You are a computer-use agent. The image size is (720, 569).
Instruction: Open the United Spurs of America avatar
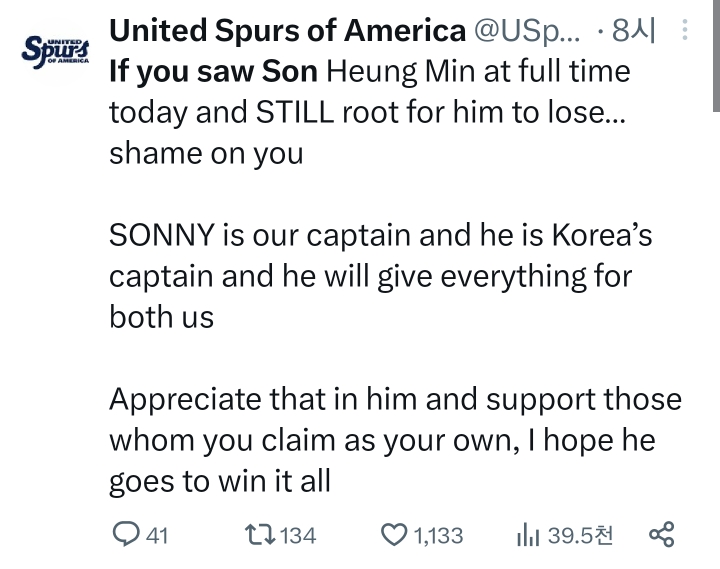(55, 48)
